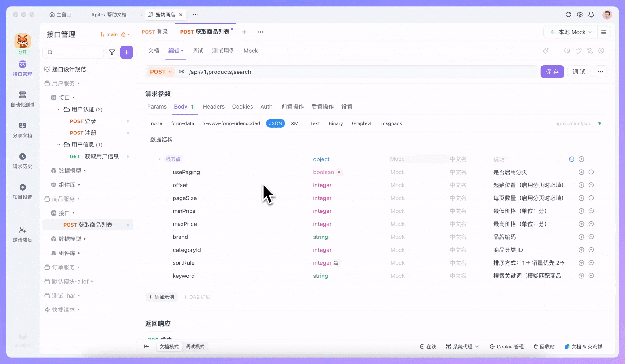
Task: Select the form-data body type
Action: 182,123
